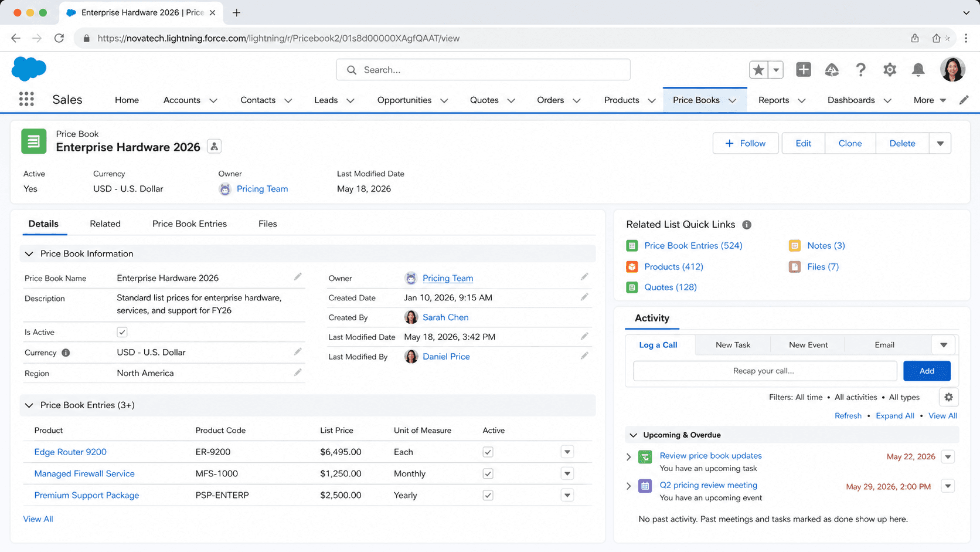Click the navigation bar edit pencil
The image size is (980, 552).
[964, 100]
